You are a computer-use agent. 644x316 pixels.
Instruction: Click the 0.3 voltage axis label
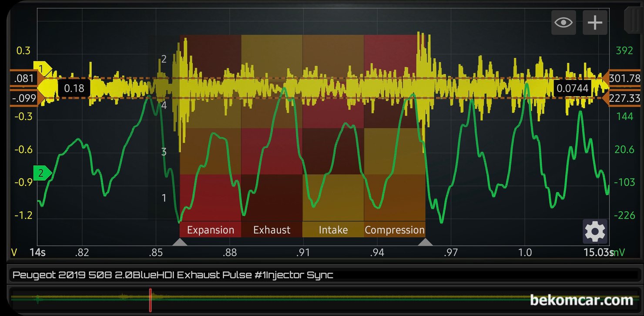(x=23, y=51)
